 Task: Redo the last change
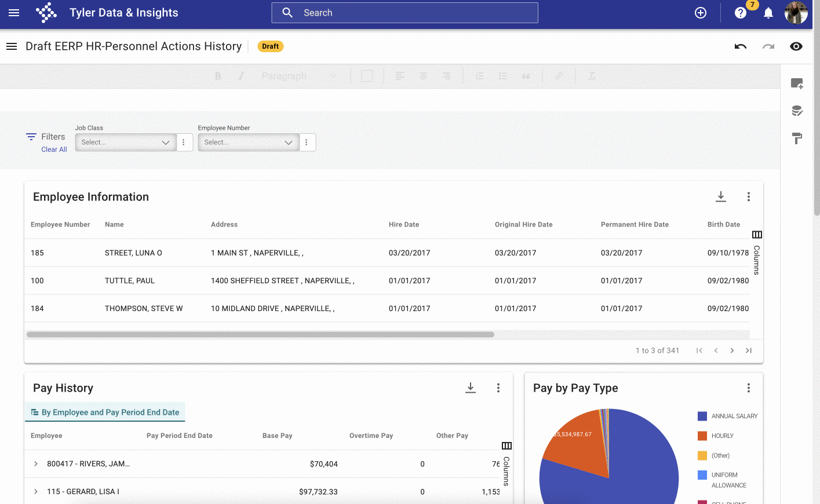click(x=768, y=46)
